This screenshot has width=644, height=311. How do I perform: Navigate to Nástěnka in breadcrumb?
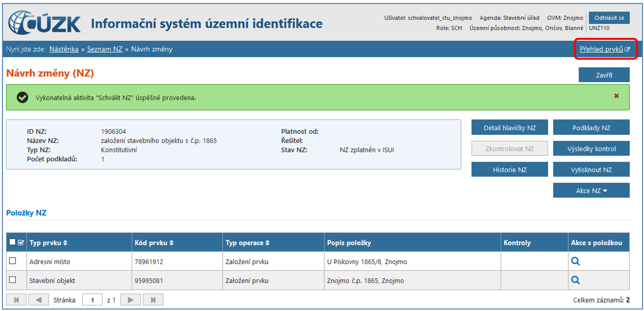[64, 49]
